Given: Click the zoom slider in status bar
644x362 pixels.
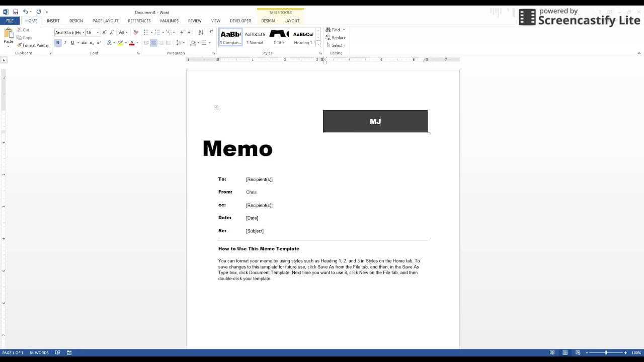Looking at the screenshot, I should (606, 352).
